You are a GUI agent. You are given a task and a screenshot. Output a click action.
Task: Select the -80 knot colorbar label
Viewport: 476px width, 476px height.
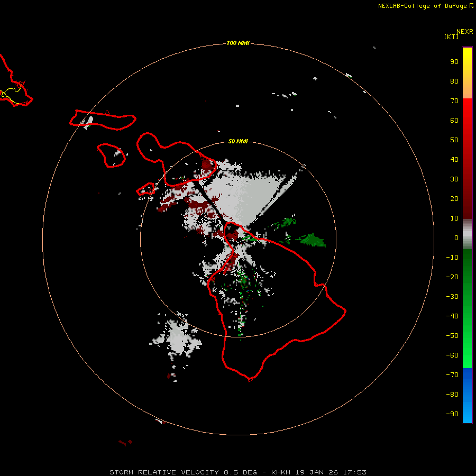(x=452, y=395)
